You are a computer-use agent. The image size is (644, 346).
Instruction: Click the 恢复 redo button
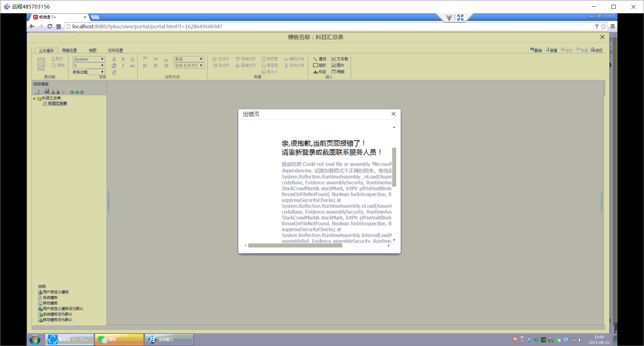pos(582,50)
